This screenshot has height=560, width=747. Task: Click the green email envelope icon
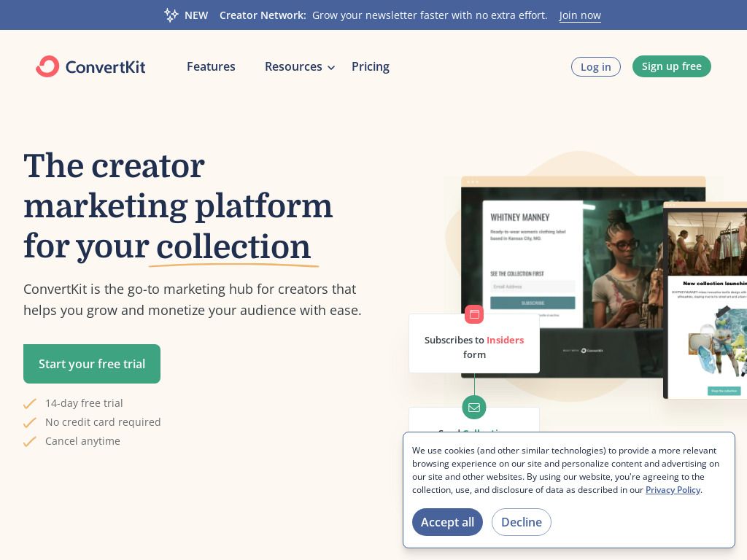pos(474,408)
